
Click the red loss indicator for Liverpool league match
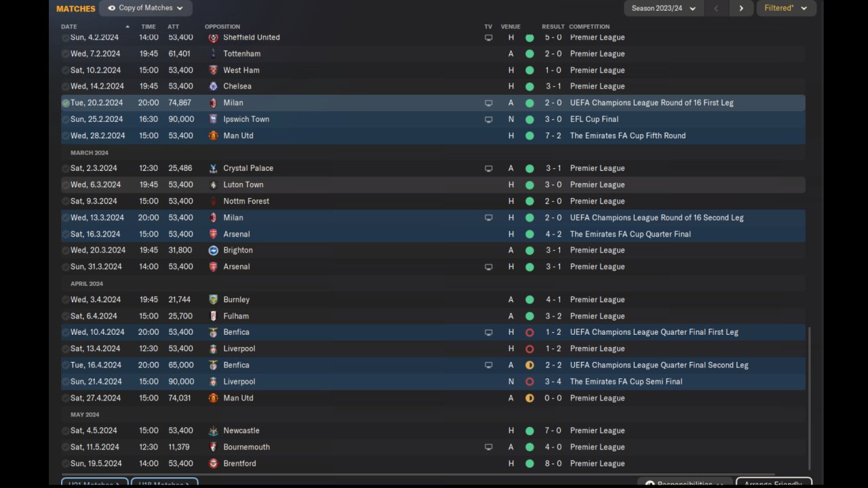(530, 349)
